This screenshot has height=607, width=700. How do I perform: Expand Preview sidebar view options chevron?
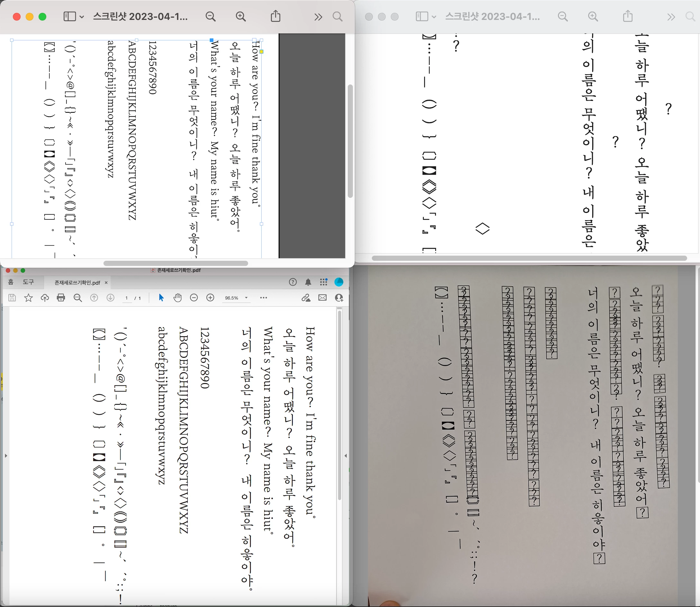(82, 17)
